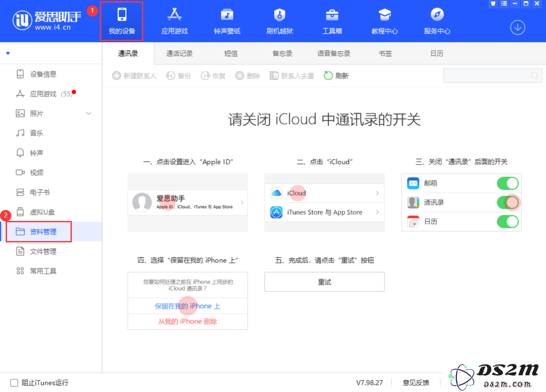Click the 爱思助手 logo
Viewport: 546px width, 392px height.
pyautogui.click(x=47, y=21)
